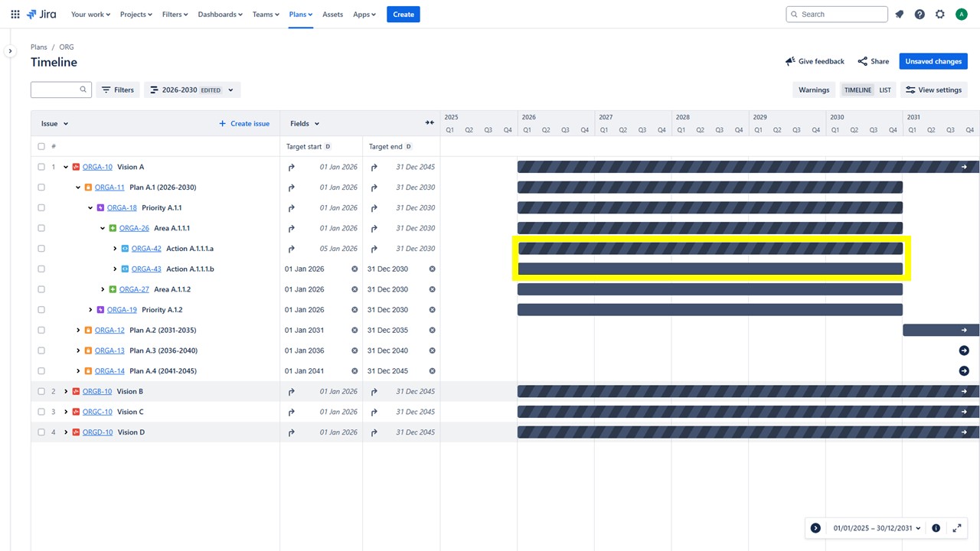This screenshot has width=980, height=551.
Task: Click the arrow circle in ORGA-13 timeline row
Action: pos(964,350)
